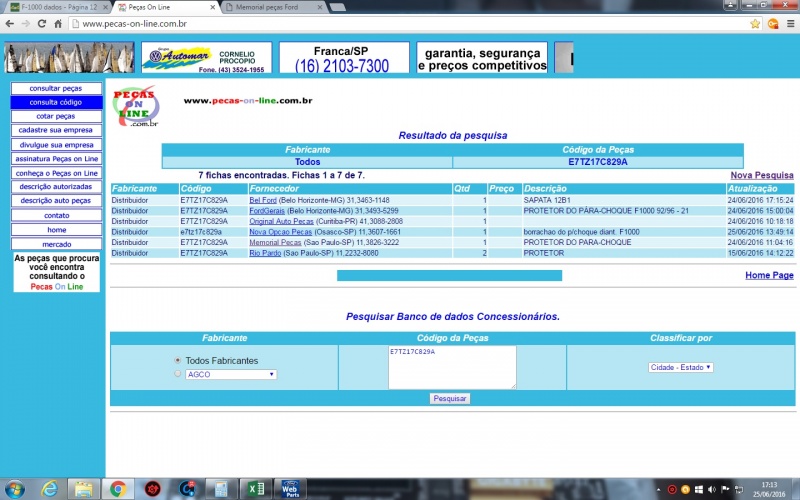Reload the page with the refresh icon
800x500 pixels.
click(x=42, y=23)
